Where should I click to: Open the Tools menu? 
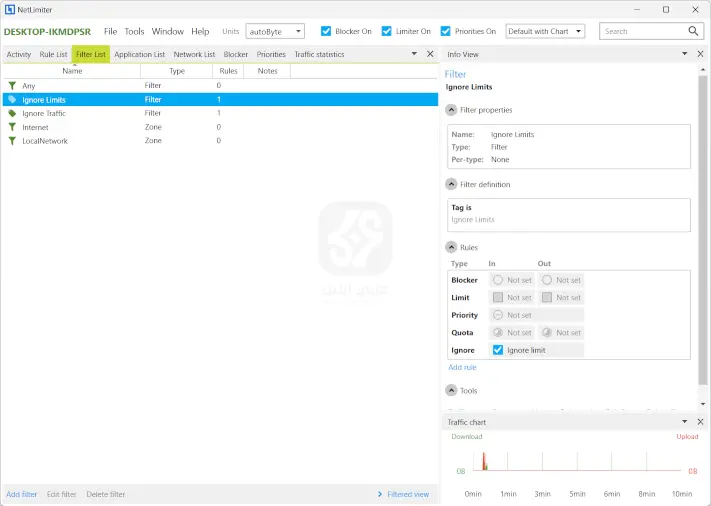(x=134, y=31)
